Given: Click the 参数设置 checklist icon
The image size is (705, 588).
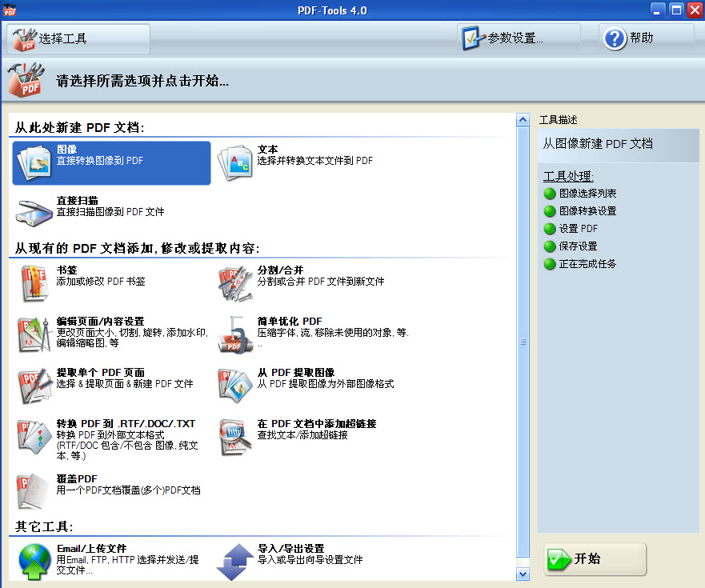Looking at the screenshot, I should (x=473, y=38).
